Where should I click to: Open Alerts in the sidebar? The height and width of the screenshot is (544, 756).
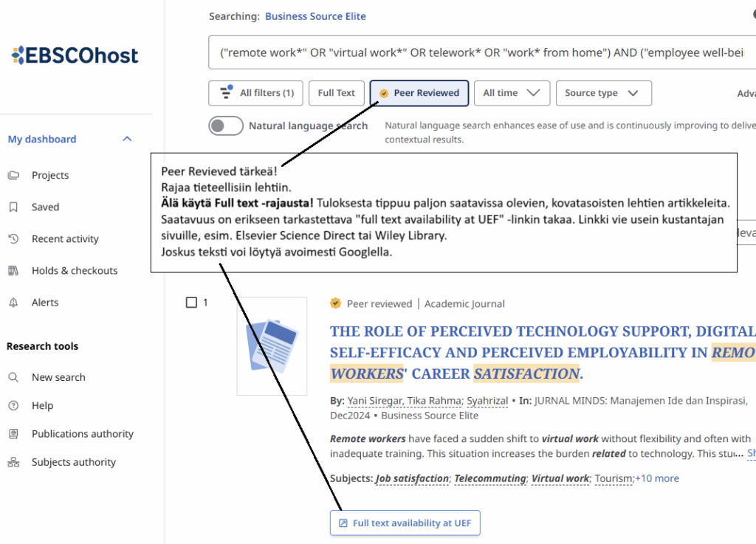[45, 302]
